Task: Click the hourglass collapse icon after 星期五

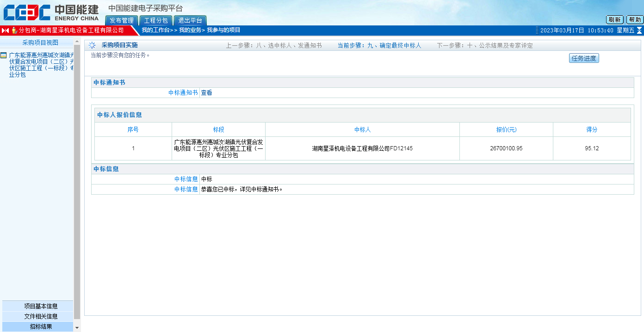Action: coord(639,31)
